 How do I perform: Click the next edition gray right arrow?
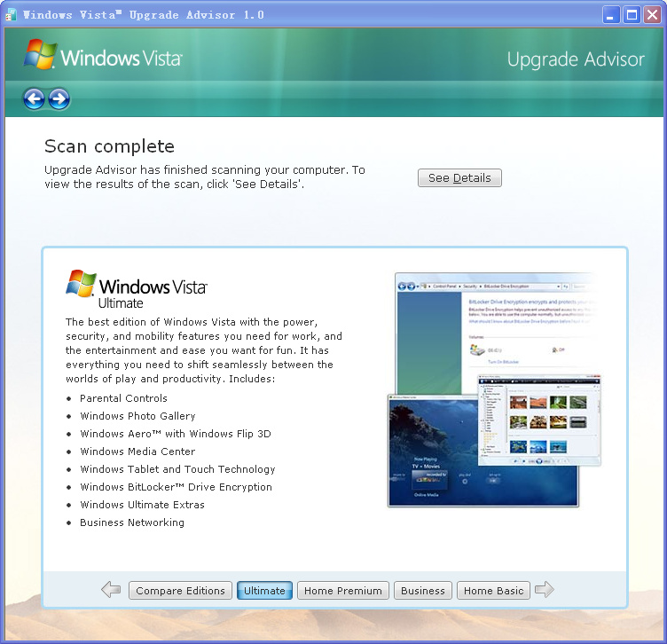tap(544, 590)
